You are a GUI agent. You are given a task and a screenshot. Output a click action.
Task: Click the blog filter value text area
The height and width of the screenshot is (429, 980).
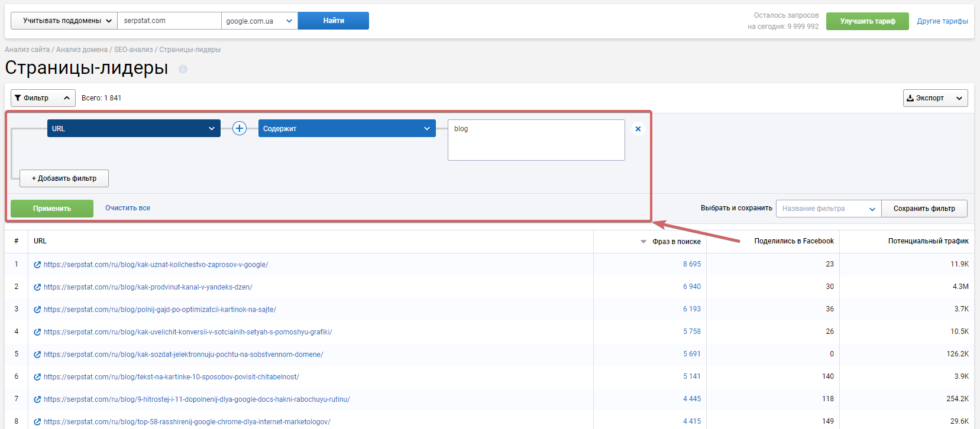(x=536, y=140)
